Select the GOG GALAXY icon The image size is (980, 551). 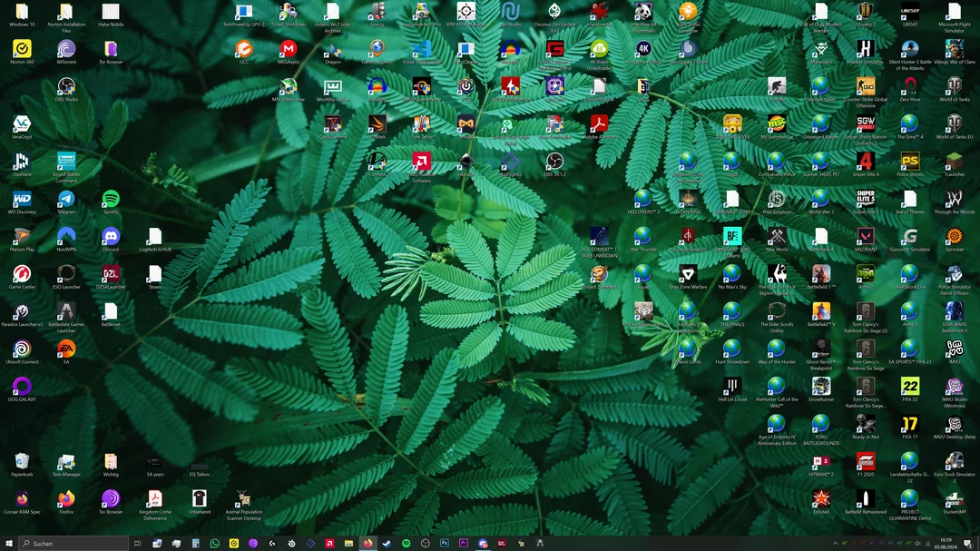22,387
